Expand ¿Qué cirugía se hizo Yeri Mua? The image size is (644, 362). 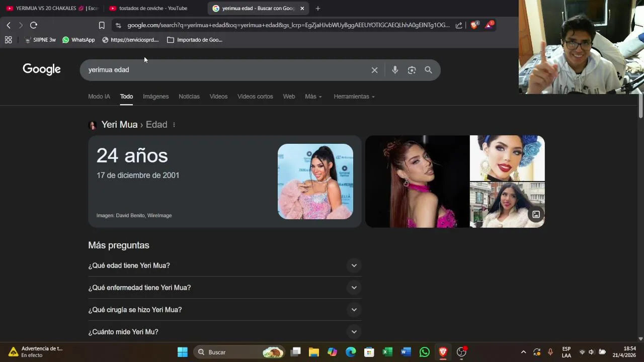pos(225,310)
